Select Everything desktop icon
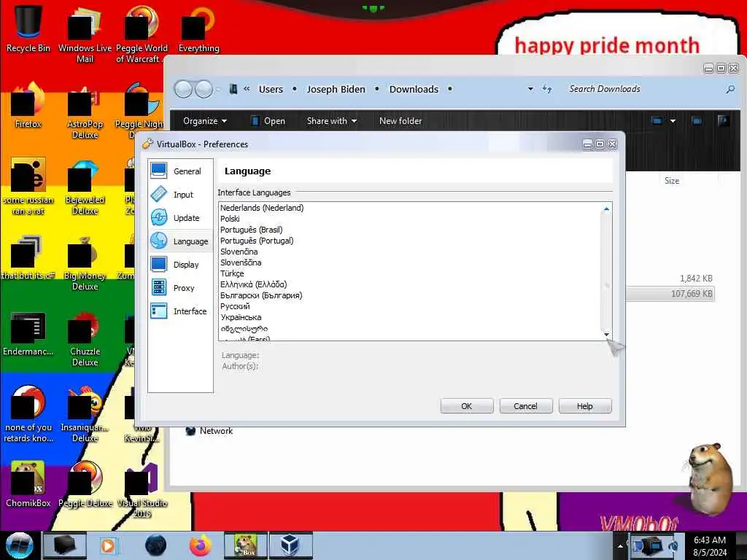Image resolution: width=747 pixels, height=560 pixels. pyautogui.click(x=198, y=28)
